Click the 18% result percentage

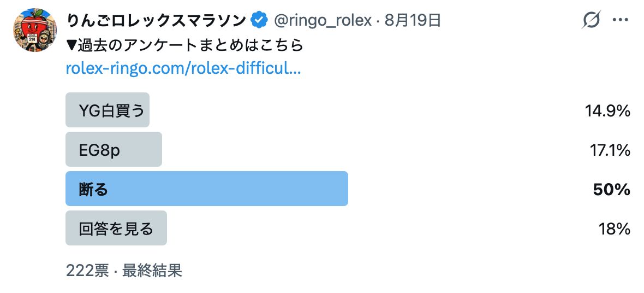point(615,229)
